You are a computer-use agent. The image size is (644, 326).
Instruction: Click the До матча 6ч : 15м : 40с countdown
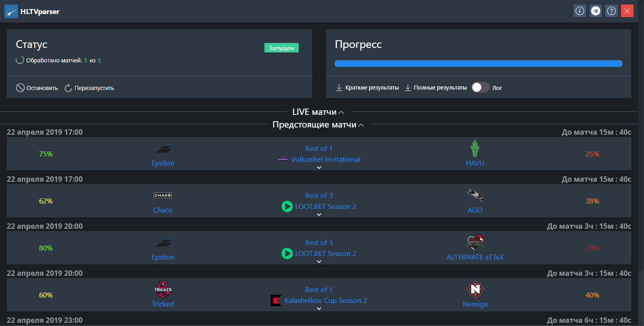[x=589, y=320]
